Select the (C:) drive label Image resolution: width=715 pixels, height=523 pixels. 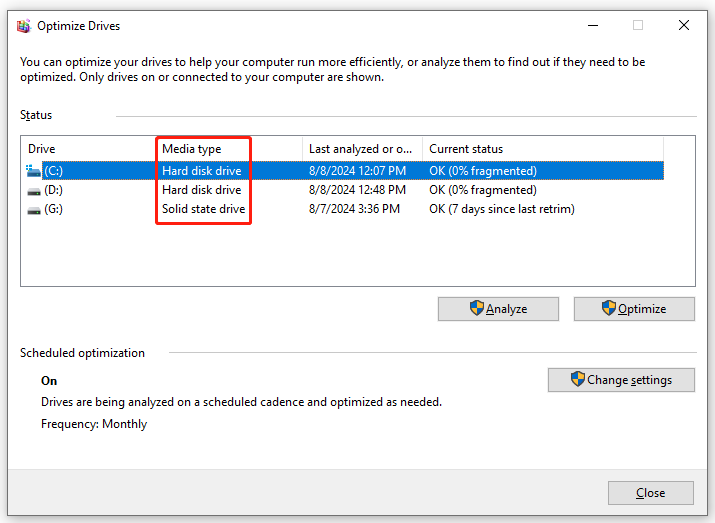(53, 171)
